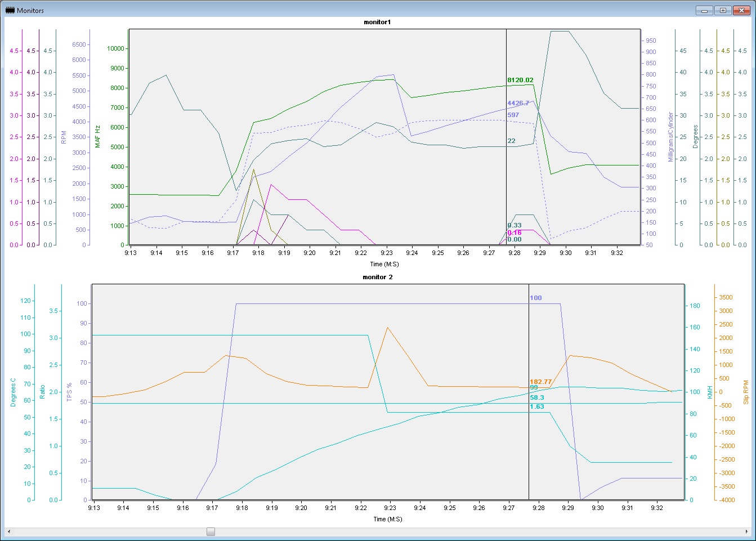756x541 pixels.
Task: Minimize the Monitors window
Action: click(x=704, y=10)
